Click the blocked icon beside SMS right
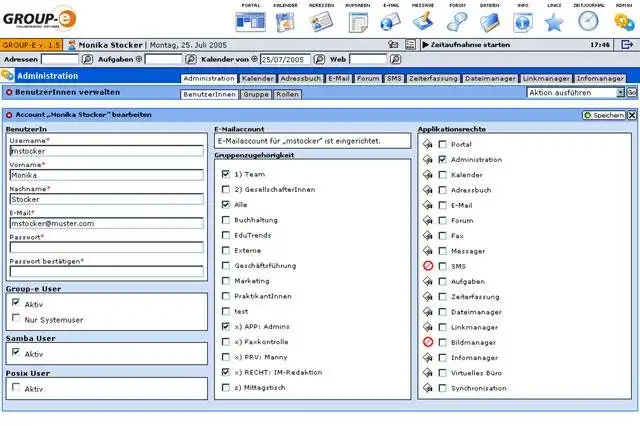This screenshot has height=426, width=640. pyautogui.click(x=428, y=266)
